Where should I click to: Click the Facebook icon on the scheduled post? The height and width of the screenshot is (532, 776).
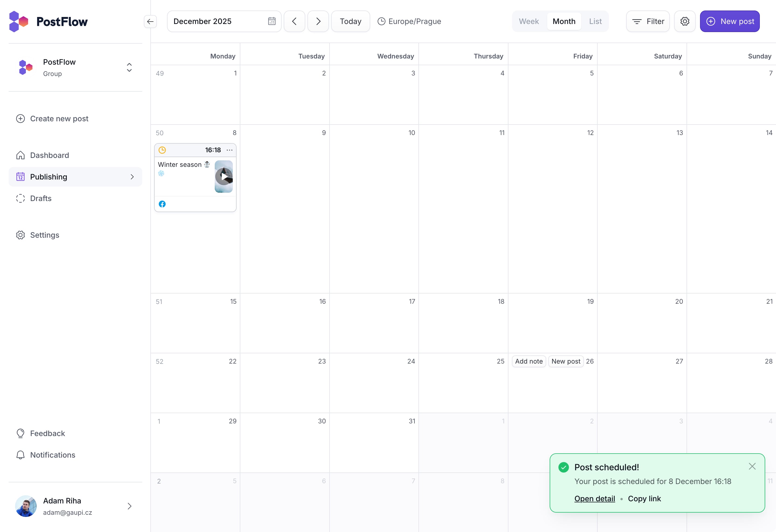coord(162,204)
